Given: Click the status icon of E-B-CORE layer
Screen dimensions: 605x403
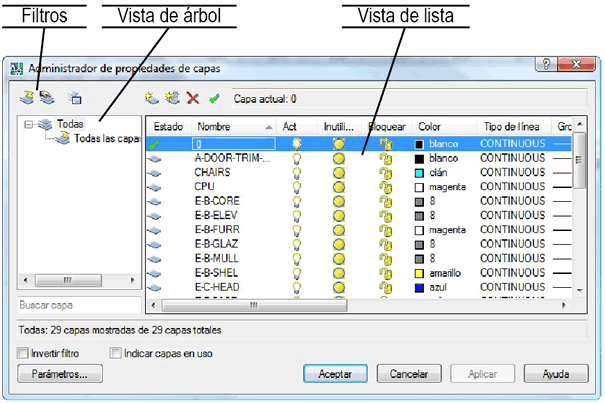Looking at the screenshot, I should (x=154, y=202).
